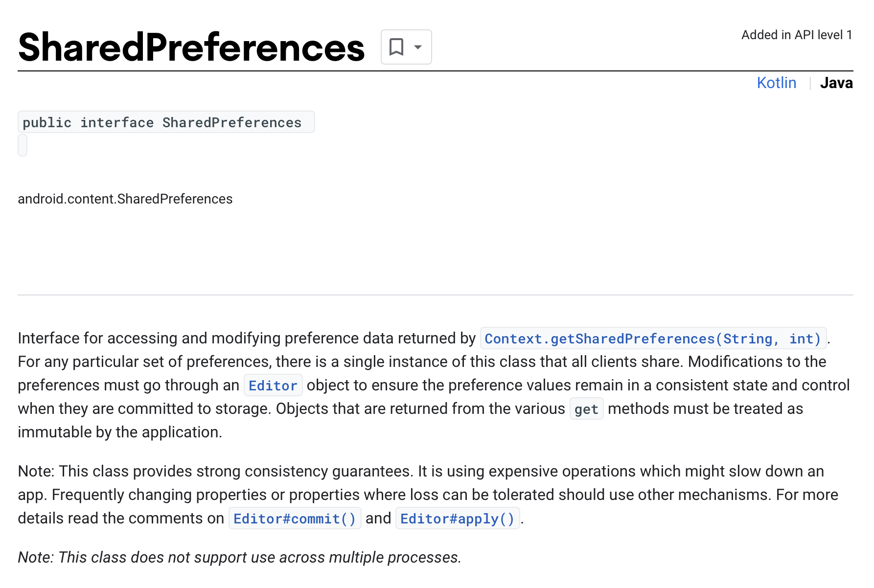Click the public interface SharedPreferences code block
The width and height of the screenshot is (874, 588).
click(166, 122)
